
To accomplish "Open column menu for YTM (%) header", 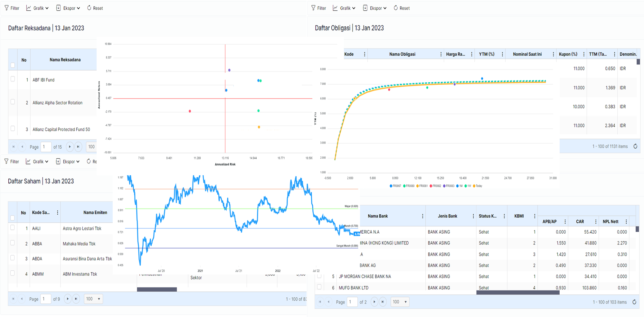I will (502, 54).
